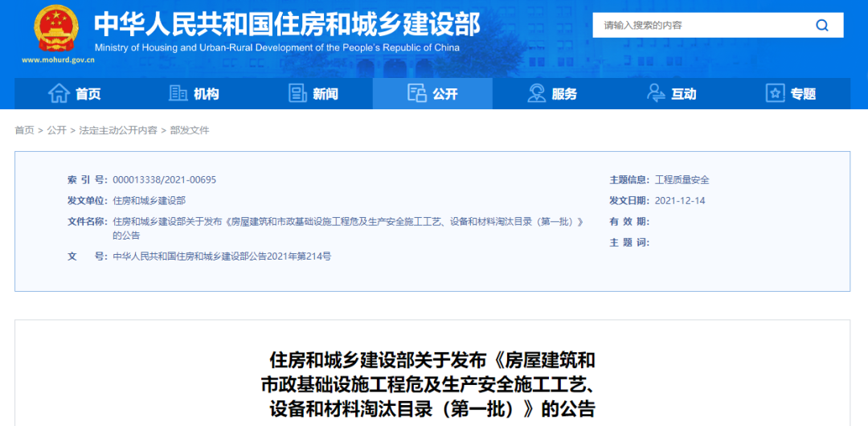The height and width of the screenshot is (426, 868).
Task: Click the headset person icon beside 服务
Action: tap(536, 93)
